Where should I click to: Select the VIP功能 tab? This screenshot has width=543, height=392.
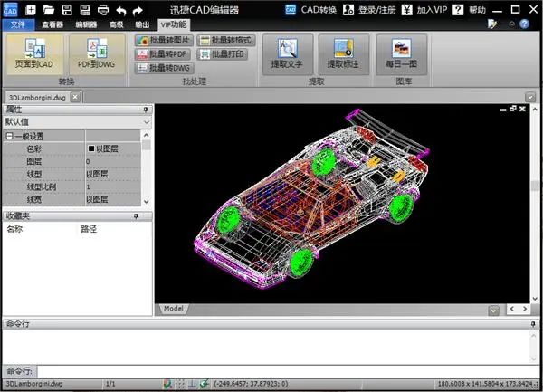174,24
